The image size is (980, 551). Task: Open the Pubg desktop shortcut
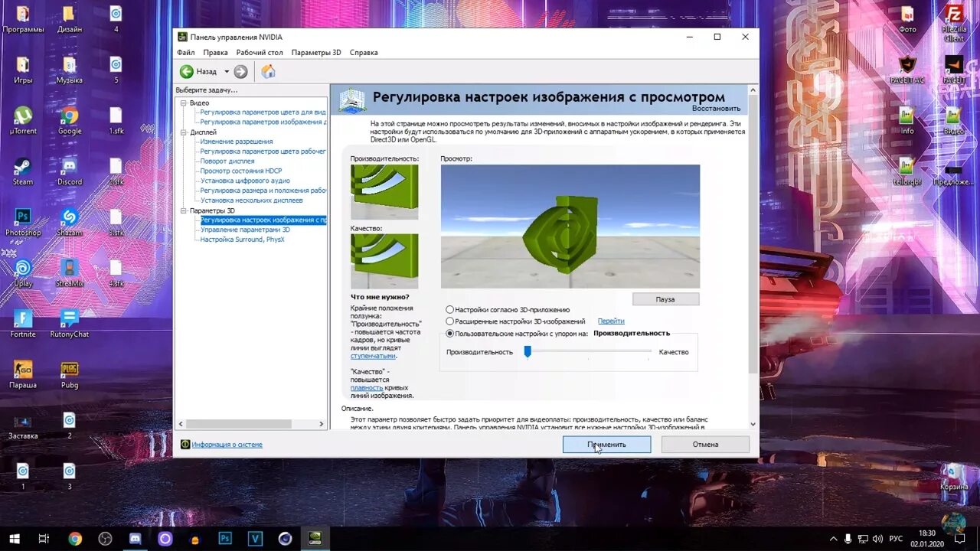point(70,374)
